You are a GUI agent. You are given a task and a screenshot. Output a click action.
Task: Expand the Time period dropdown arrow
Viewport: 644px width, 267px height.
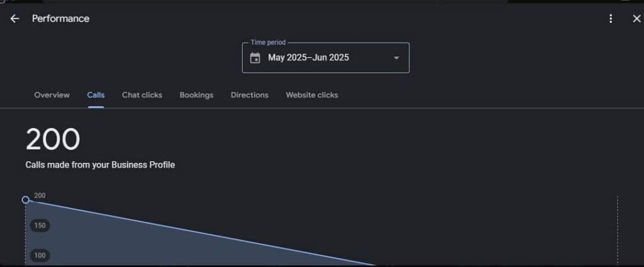pyautogui.click(x=396, y=58)
